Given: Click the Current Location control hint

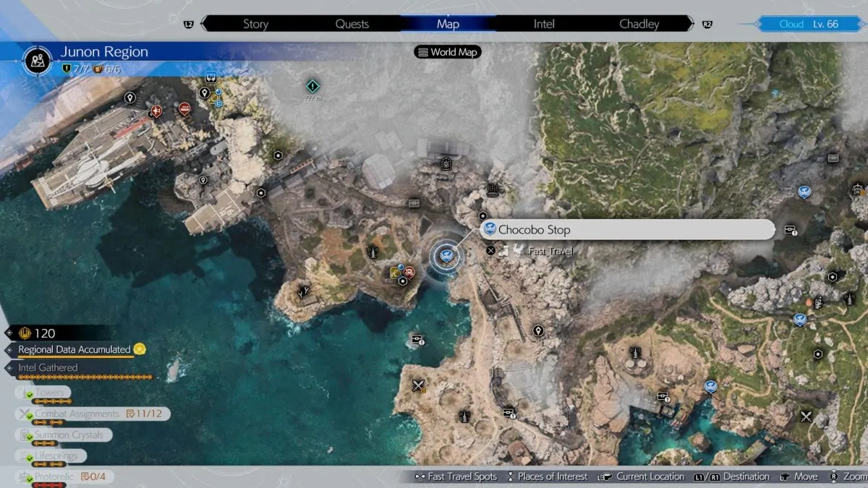Looking at the screenshot, I should 642,476.
